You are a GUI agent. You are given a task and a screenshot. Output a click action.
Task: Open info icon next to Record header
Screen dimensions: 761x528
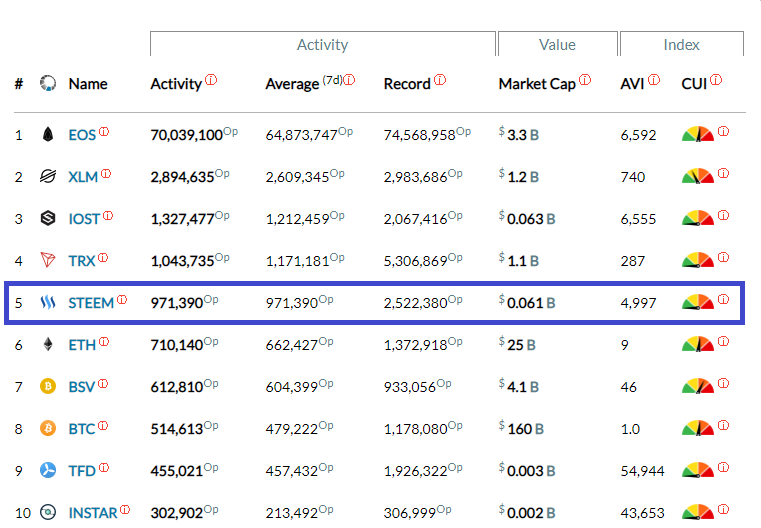tap(440, 80)
